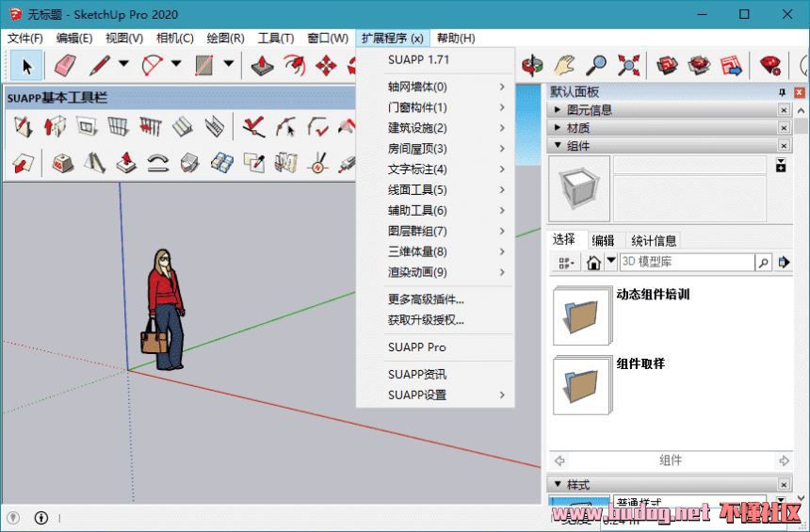Switch to the 编辑 tab in components

[603, 240]
